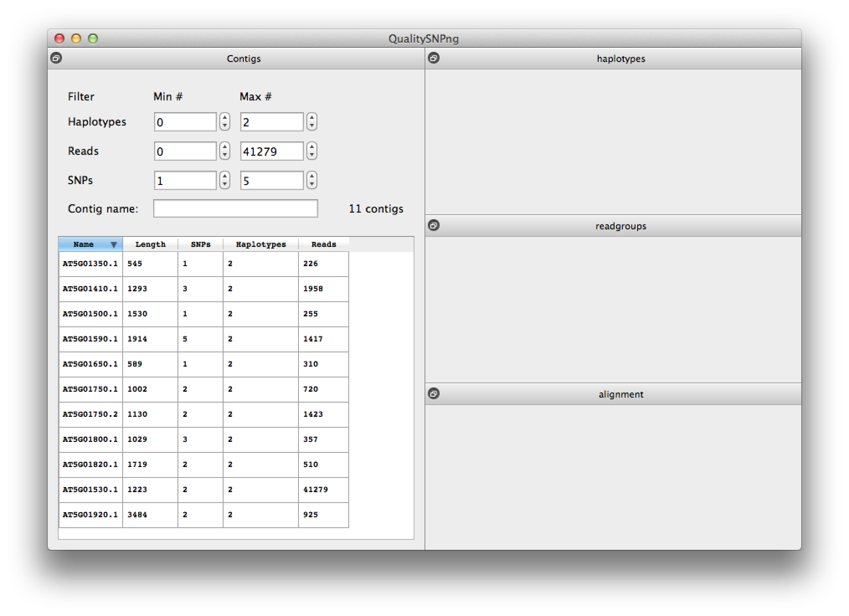Select contig AT5G01530.1 with 41279 reads
Viewport: 849px width, 616px height.
click(90, 490)
